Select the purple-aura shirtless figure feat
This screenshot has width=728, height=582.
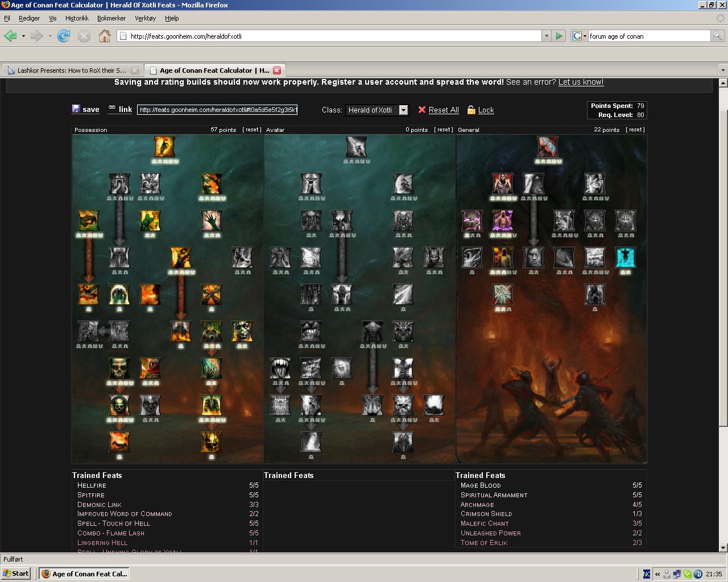(503, 221)
